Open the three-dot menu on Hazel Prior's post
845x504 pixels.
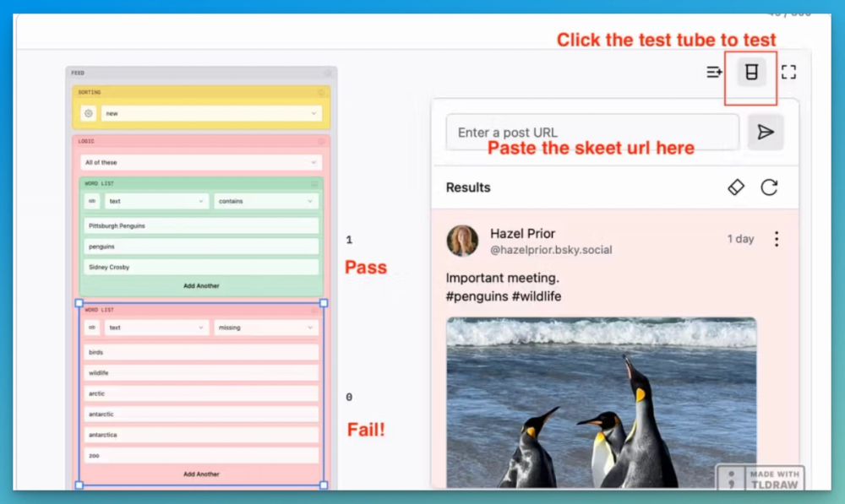click(x=777, y=239)
